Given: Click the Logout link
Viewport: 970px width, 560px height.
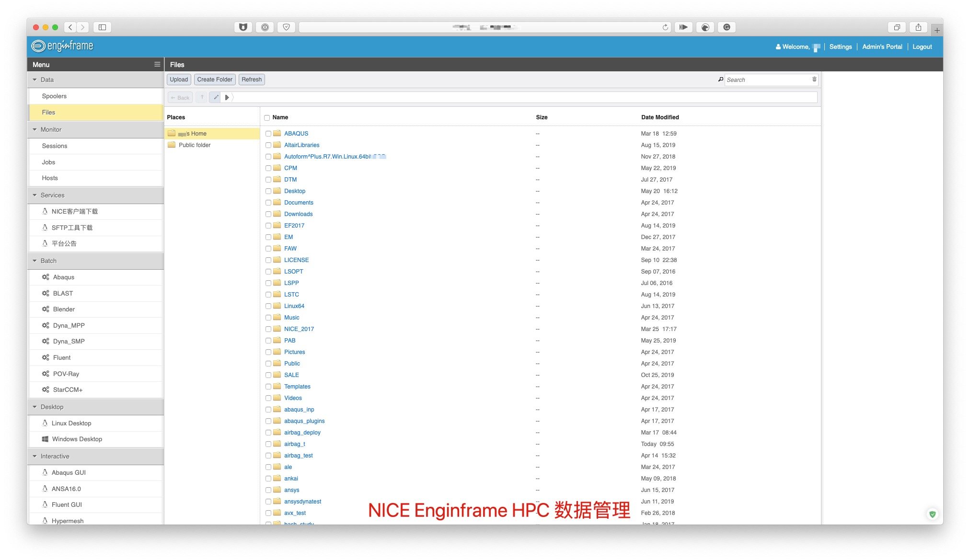Looking at the screenshot, I should click(x=922, y=46).
